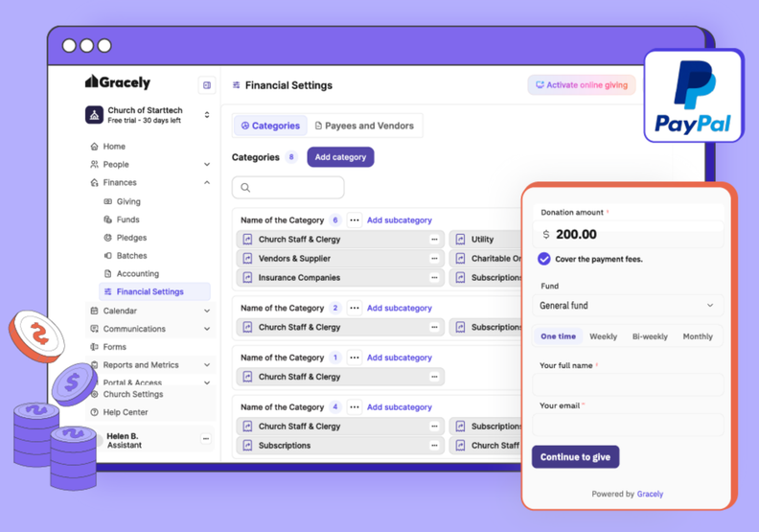
Task: Open the Gracely powered-by link
Action: click(650, 494)
